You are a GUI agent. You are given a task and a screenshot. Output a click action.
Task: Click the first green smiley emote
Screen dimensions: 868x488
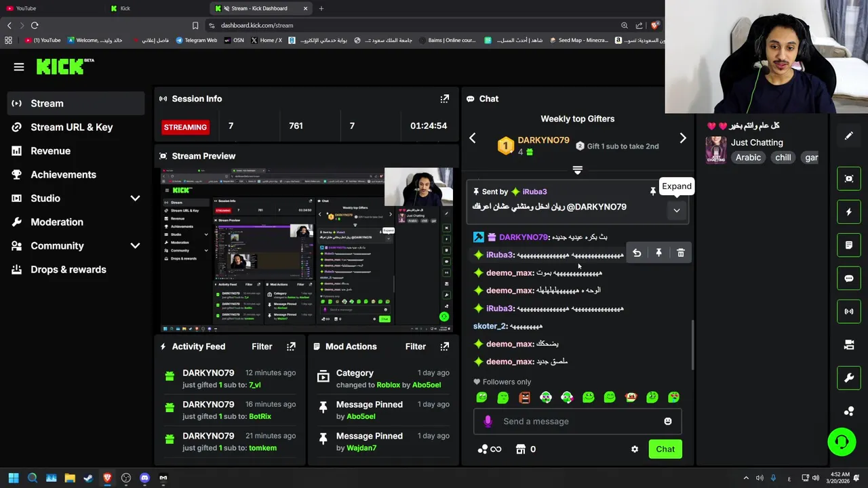(481, 397)
